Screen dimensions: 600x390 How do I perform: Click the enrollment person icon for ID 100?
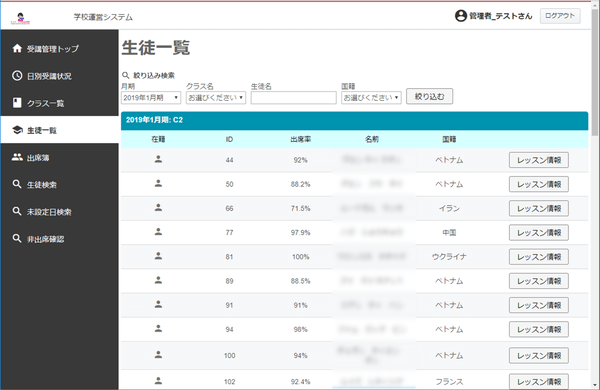158,354
